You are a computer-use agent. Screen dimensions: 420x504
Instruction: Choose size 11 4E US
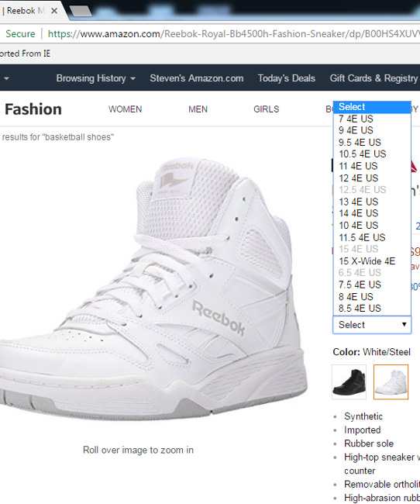point(372,166)
